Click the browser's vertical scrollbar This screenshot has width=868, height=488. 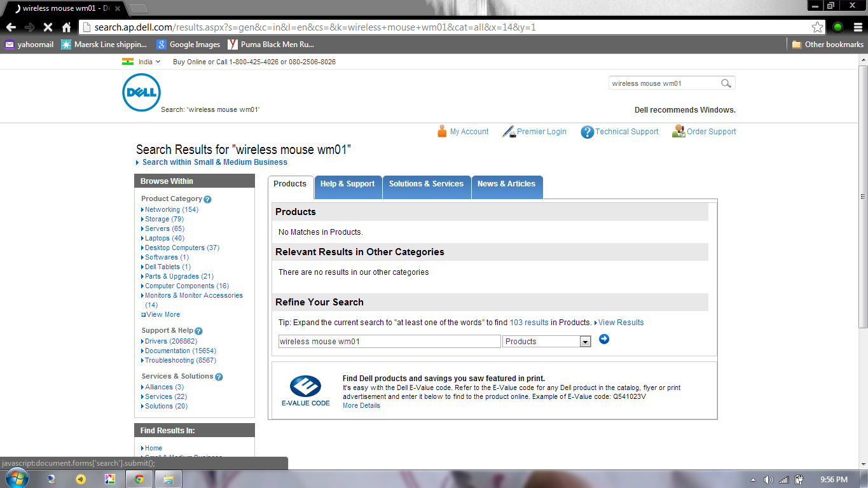pyautogui.click(x=862, y=254)
